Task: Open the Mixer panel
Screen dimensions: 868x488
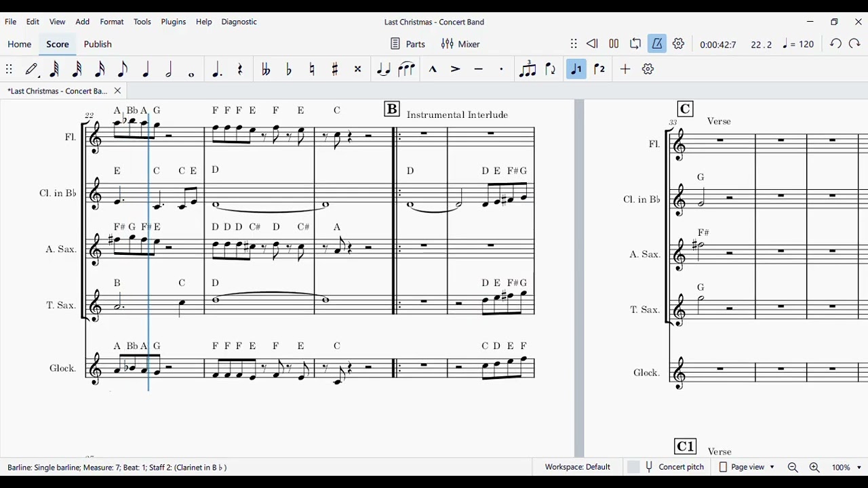Action: tap(460, 44)
